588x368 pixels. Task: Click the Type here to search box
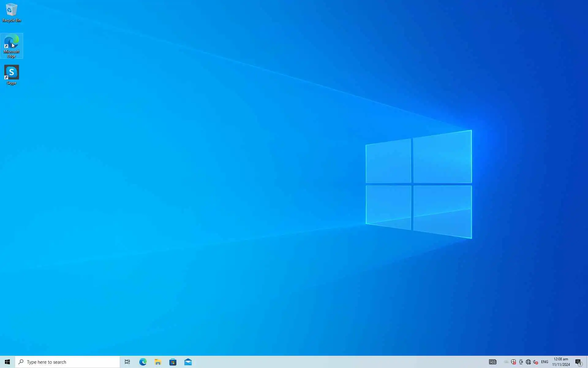[x=67, y=362]
